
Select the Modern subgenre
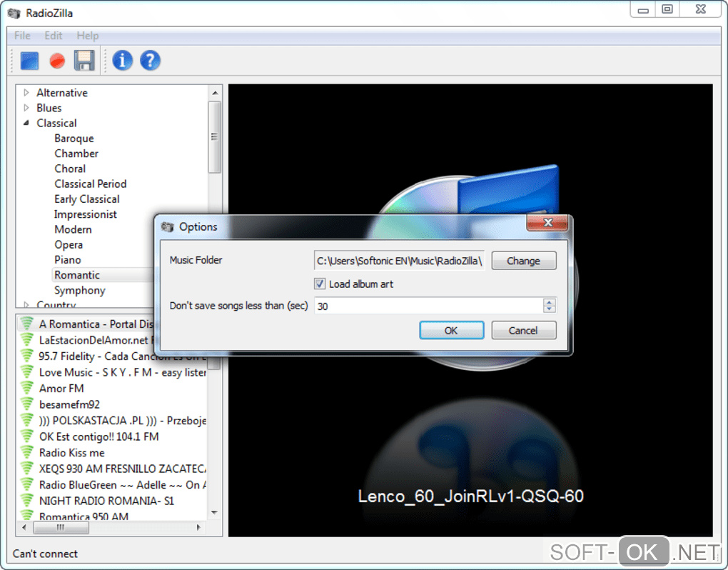[73, 229]
